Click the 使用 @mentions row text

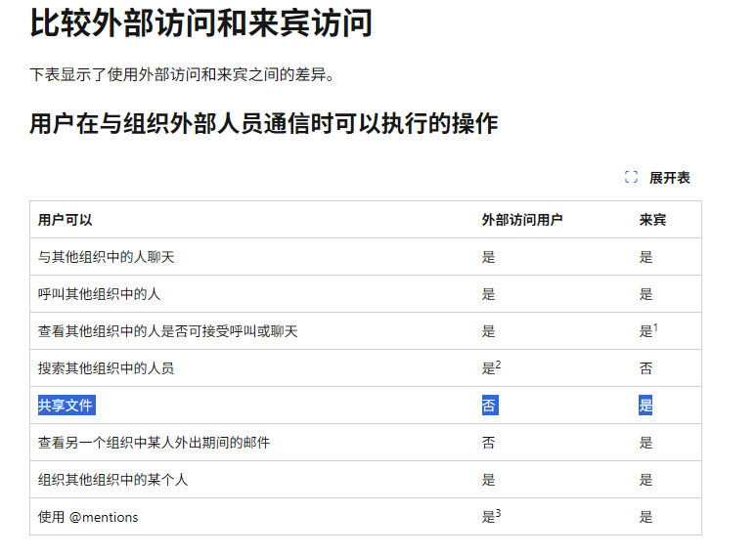pos(88,517)
